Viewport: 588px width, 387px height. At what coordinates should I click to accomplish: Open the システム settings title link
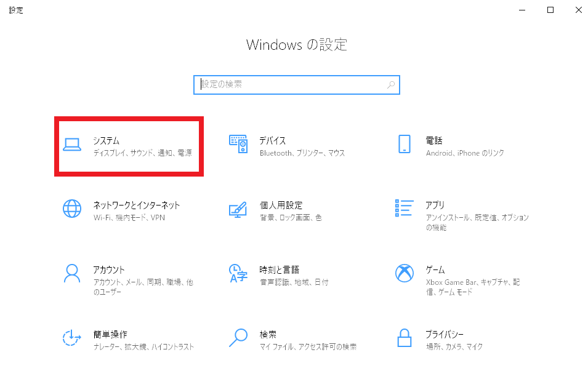pyautogui.click(x=106, y=140)
